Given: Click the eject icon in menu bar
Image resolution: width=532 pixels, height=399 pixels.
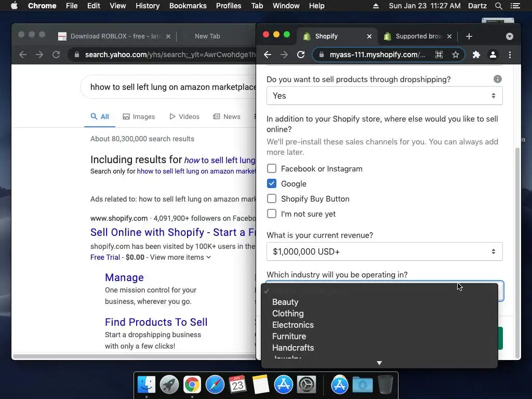Looking at the screenshot, I should click(x=376, y=6).
